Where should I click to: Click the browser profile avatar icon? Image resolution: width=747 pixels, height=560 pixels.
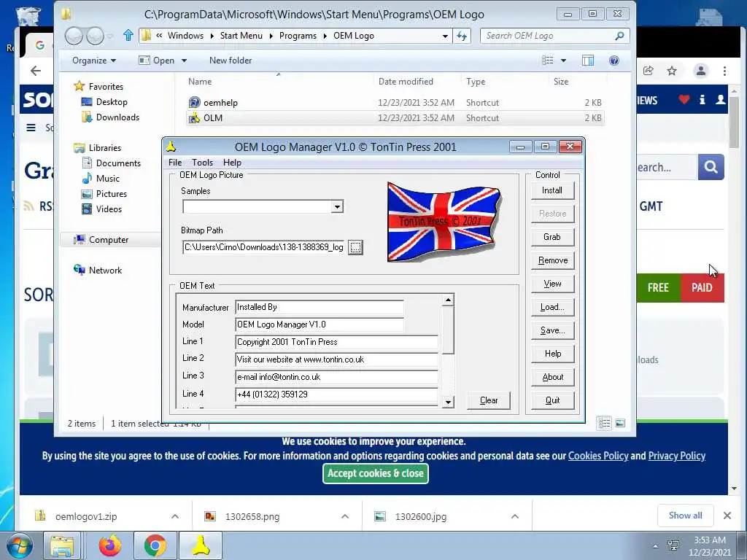[x=701, y=71]
